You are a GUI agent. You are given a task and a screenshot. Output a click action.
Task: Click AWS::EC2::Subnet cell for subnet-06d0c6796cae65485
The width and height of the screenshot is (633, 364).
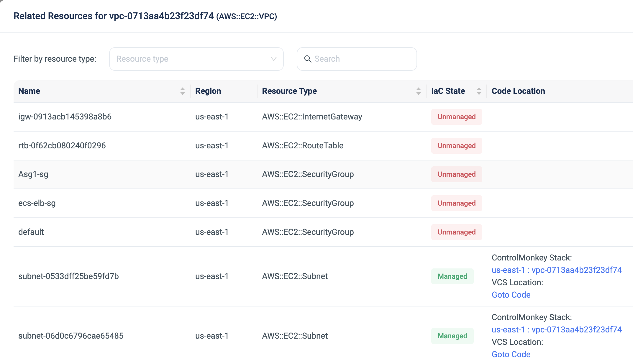click(295, 336)
